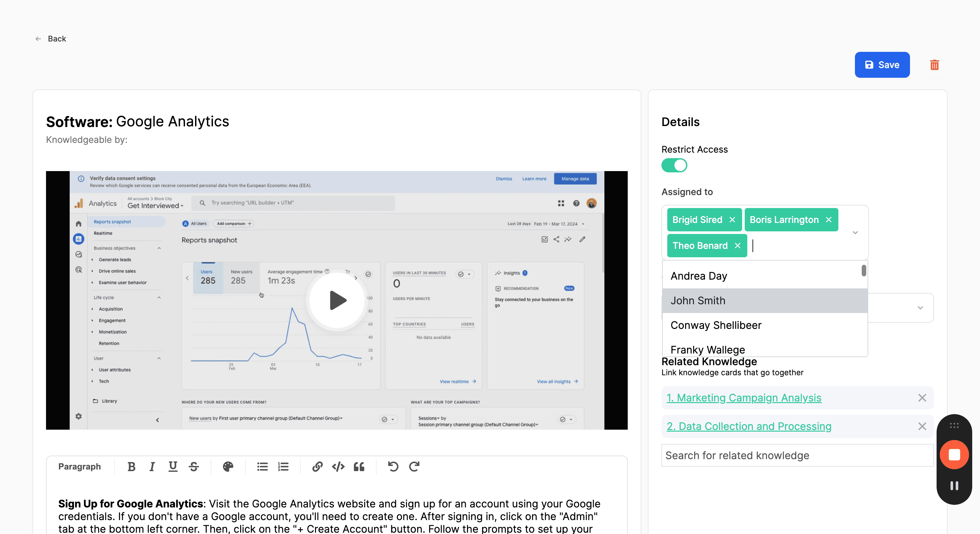Viewport: 980px width, 534px height.
Task: Go Back to the previous page
Action: 57,39
